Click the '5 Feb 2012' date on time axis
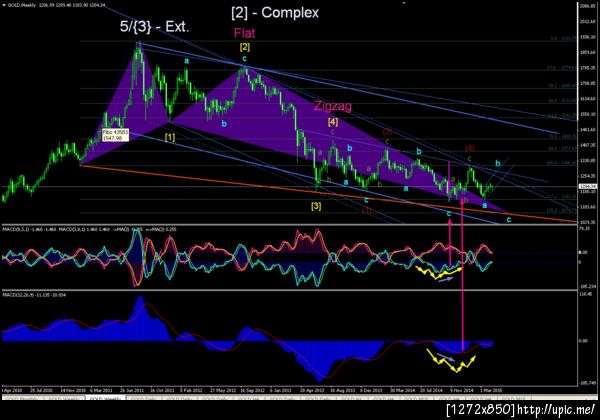600x420 pixels. [191, 391]
